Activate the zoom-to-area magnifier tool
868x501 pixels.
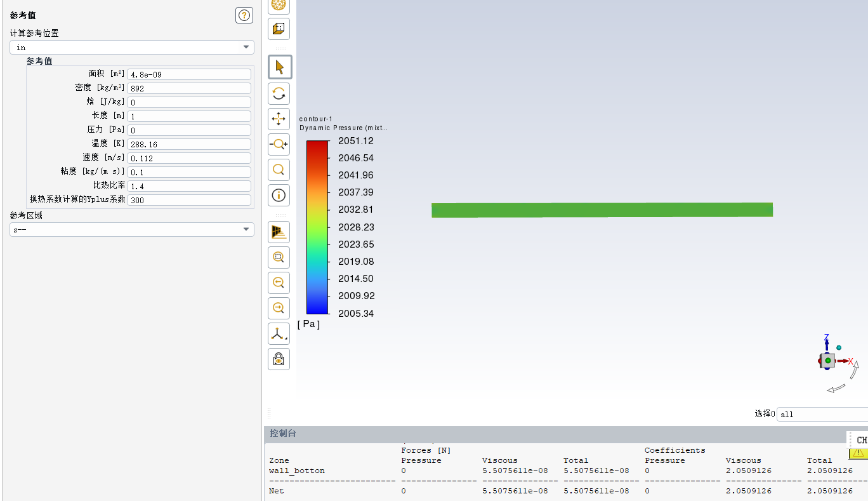[x=279, y=170]
